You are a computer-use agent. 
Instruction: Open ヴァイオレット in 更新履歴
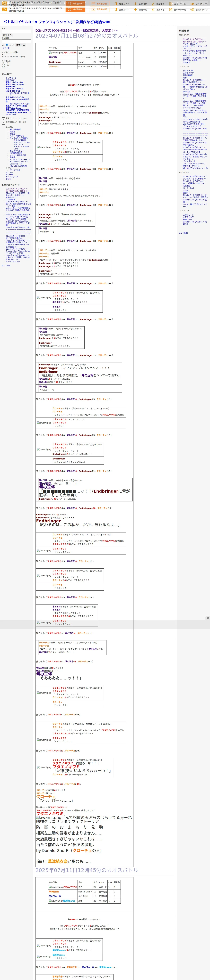click(x=189, y=161)
